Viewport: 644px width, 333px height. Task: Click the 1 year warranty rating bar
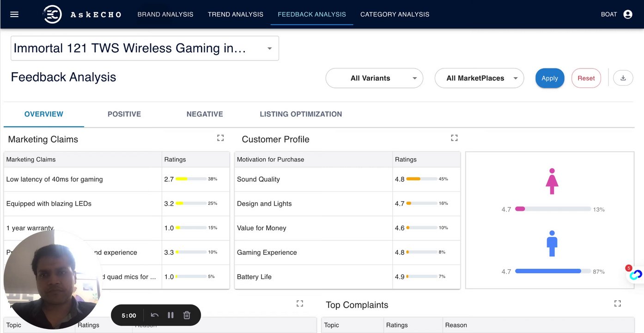click(x=191, y=228)
